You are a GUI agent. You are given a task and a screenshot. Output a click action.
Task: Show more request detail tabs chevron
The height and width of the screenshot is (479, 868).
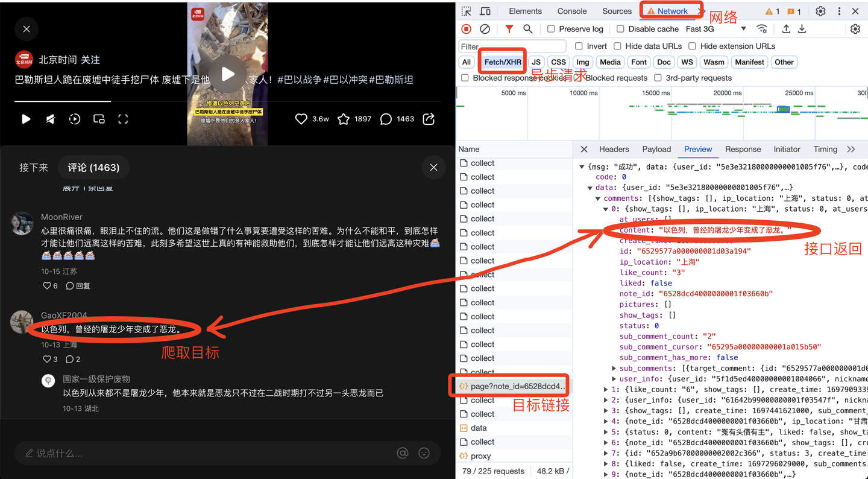click(x=851, y=149)
